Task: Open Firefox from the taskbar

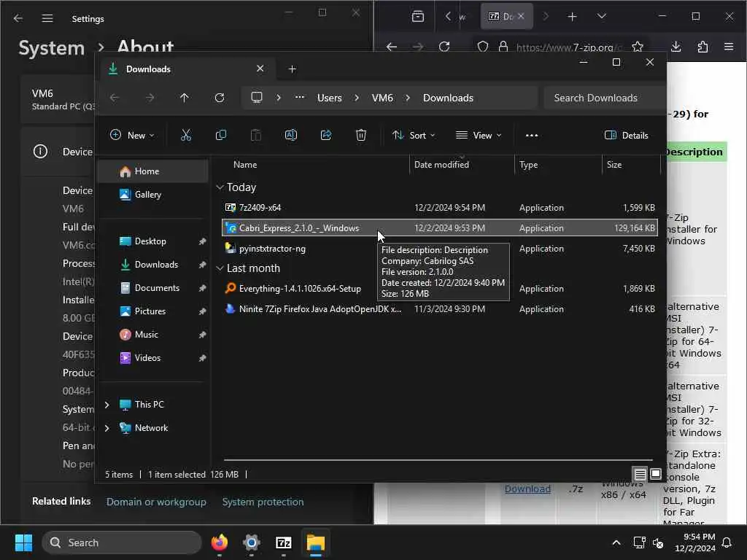Action: (x=219, y=542)
